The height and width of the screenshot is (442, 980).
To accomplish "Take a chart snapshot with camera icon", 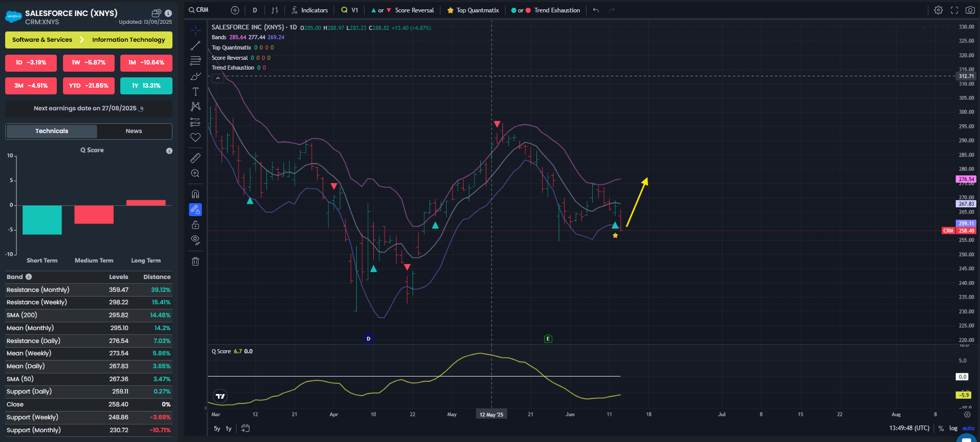I will (970, 10).
